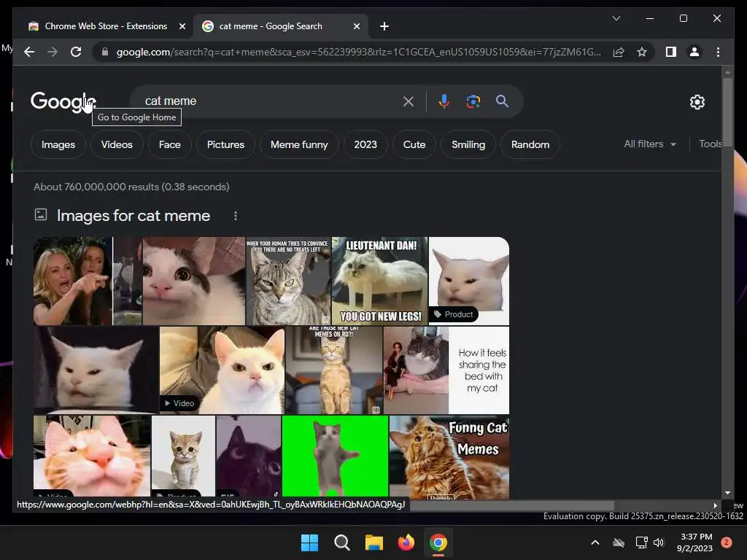Click the Google logo
This screenshot has height=560, width=747.
[63, 101]
